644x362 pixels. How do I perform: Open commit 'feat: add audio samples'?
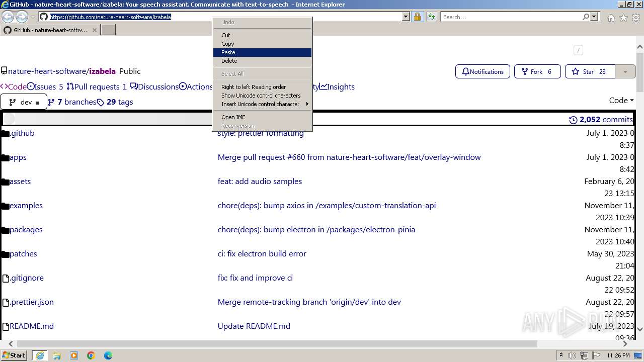tap(260, 181)
